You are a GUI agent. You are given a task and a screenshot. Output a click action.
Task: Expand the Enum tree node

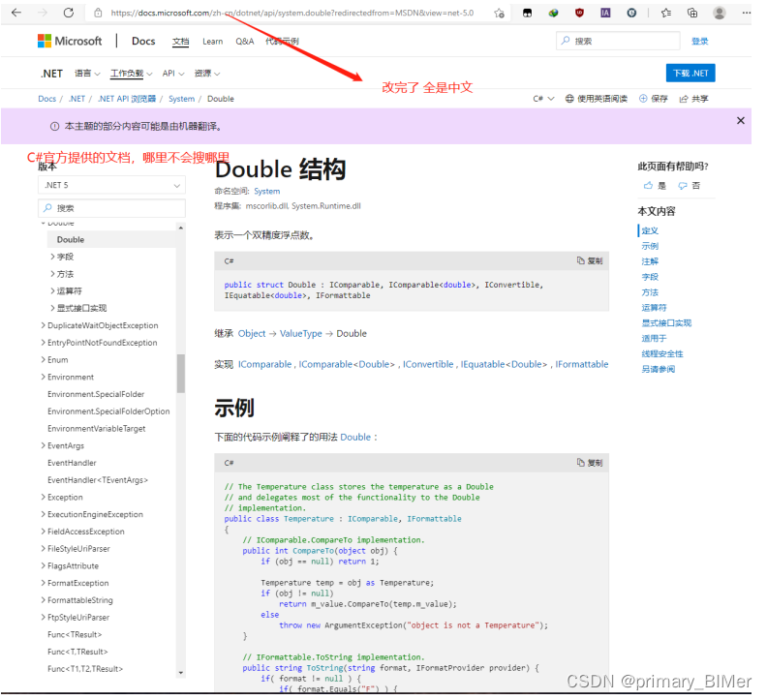coord(43,359)
